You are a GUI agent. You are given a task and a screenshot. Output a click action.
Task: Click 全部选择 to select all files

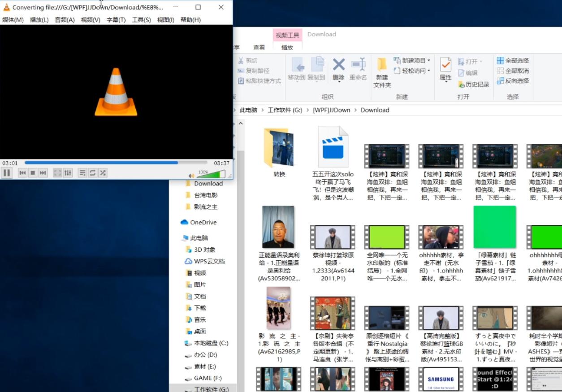[x=513, y=60]
